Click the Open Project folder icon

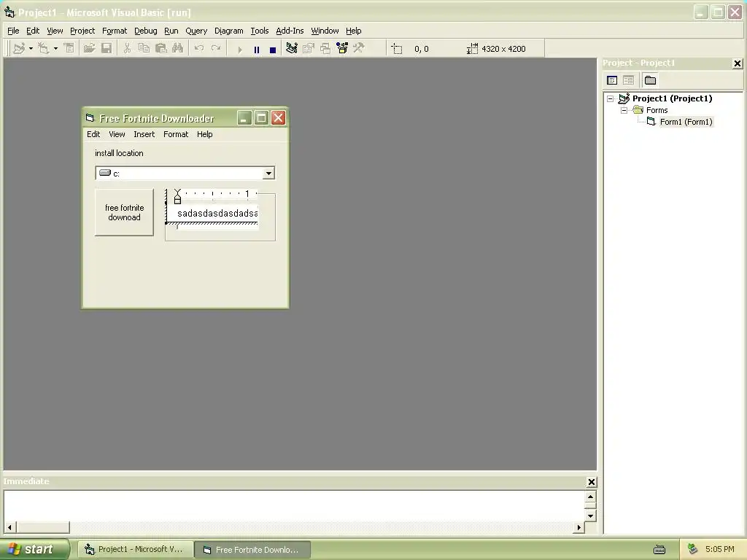coord(89,49)
